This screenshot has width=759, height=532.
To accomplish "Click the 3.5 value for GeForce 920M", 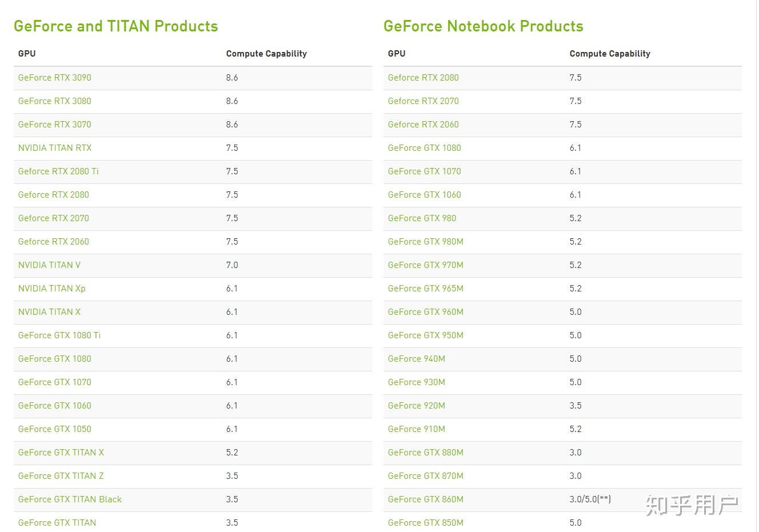I will click(576, 406).
